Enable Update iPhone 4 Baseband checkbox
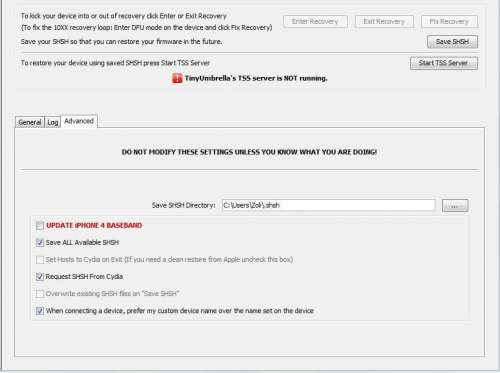The height and width of the screenshot is (373, 500). (x=40, y=226)
